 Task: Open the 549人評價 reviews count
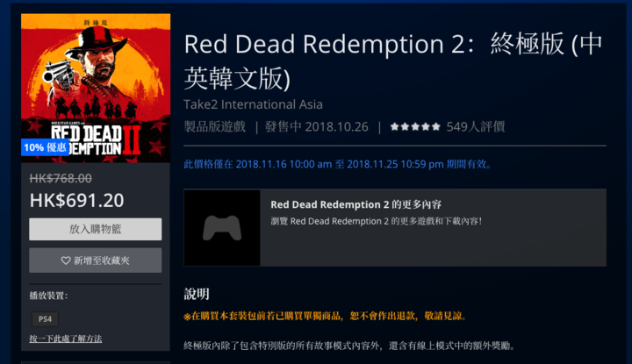[x=476, y=127]
